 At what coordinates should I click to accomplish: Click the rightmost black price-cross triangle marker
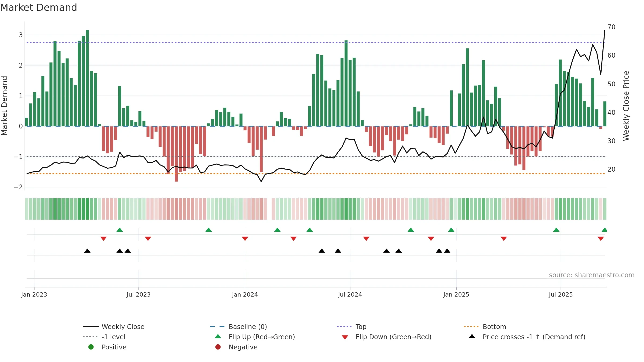point(447,251)
